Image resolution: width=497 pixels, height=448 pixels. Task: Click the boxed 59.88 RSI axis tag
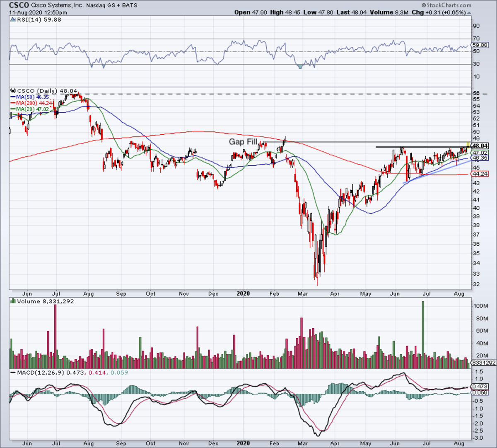point(480,45)
